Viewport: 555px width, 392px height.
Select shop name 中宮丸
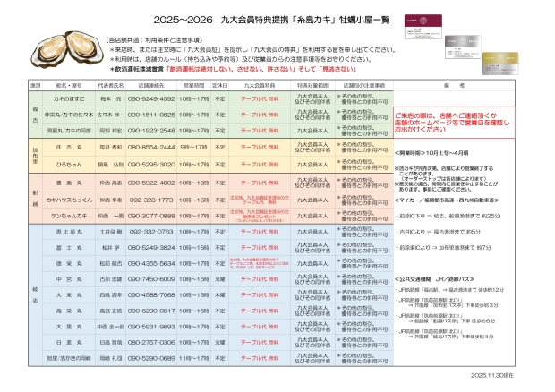coord(69,279)
